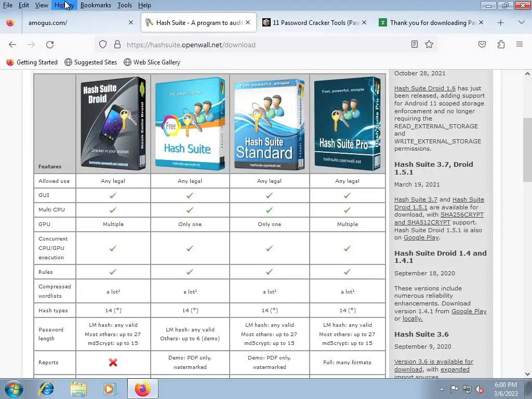The height and width of the screenshot is (399, 532).
Task: Click red X in Reports row
Action: coord(113,362)
